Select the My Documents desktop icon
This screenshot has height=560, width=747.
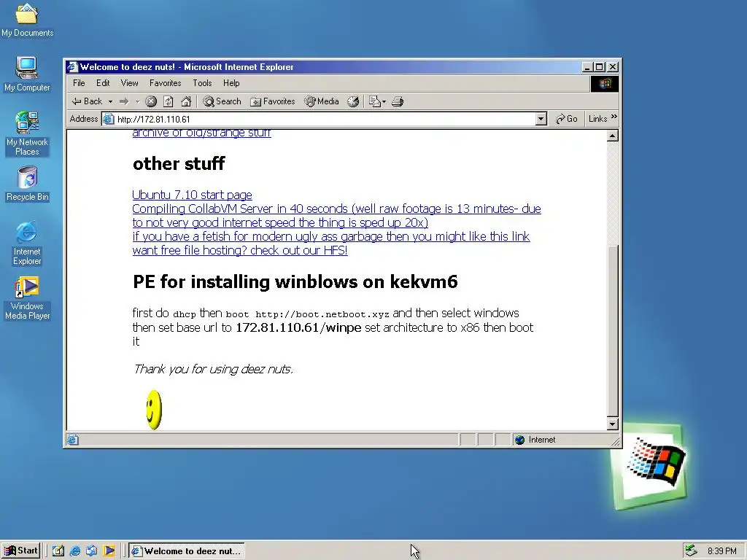(27, 20)
